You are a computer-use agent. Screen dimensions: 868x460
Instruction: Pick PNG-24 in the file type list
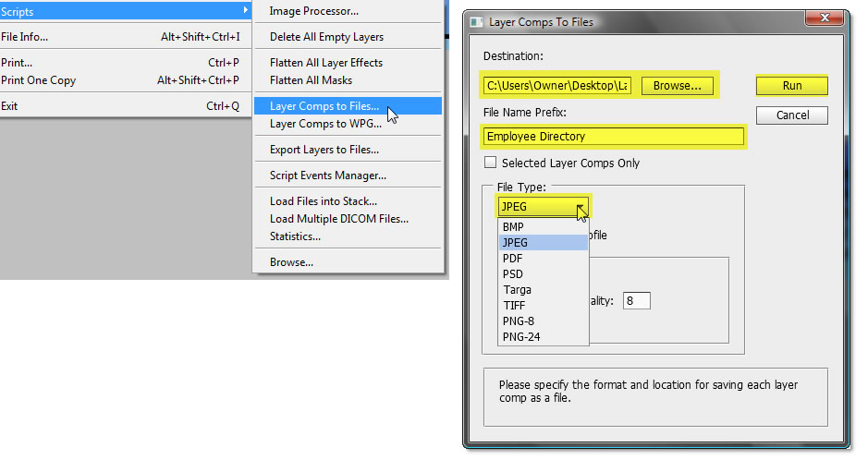521,337
